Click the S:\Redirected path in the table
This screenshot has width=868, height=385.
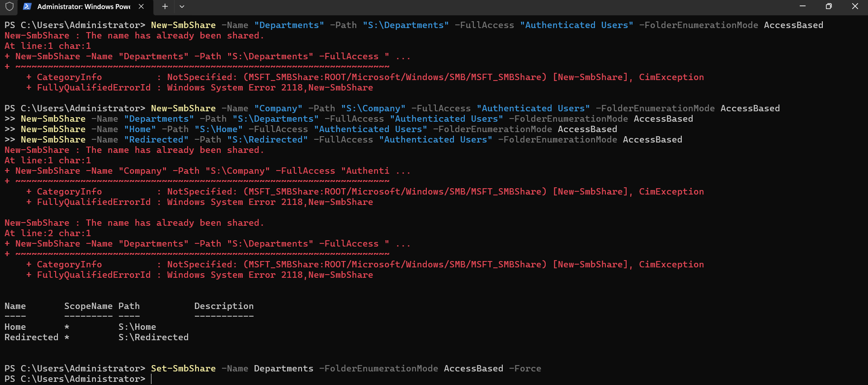(154, 337)
